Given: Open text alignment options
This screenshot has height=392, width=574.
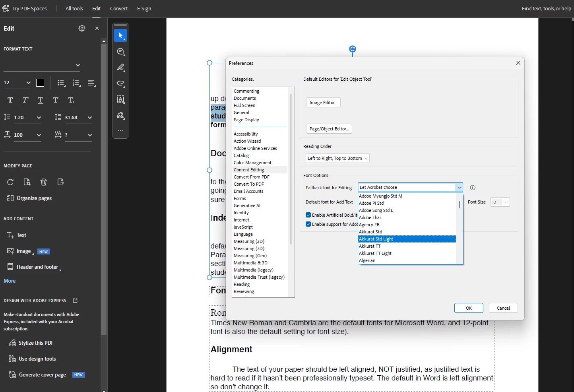Looking at the screenshot, I should click(92, 83).
